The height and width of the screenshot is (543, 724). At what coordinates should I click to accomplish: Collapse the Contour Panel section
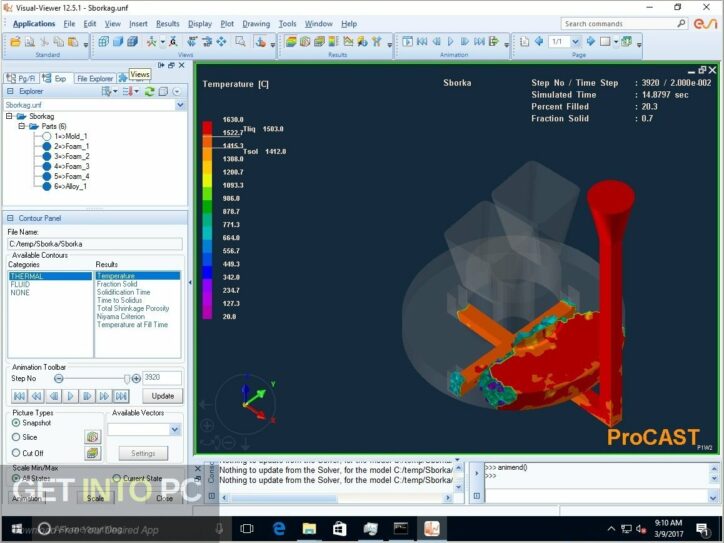point(10,218)
